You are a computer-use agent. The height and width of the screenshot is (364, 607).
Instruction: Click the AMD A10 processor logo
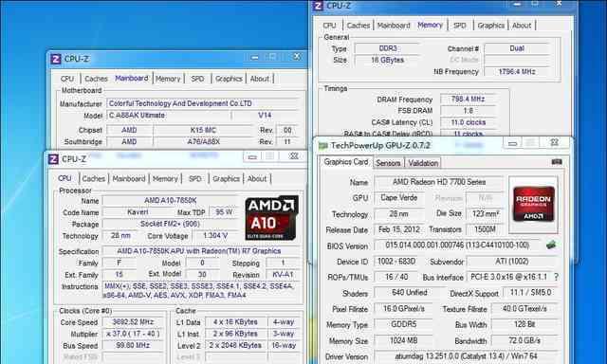coord(272,218)
